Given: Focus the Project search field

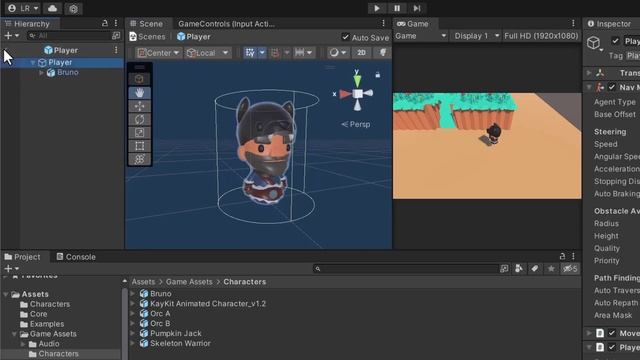Looking at the screenshot, I should [406, 269].
